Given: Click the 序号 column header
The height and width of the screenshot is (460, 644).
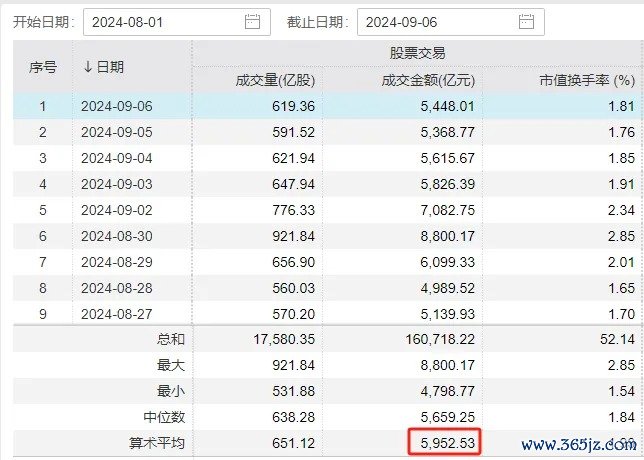Looking at the screenshot, I should click(x=43, y=66).
